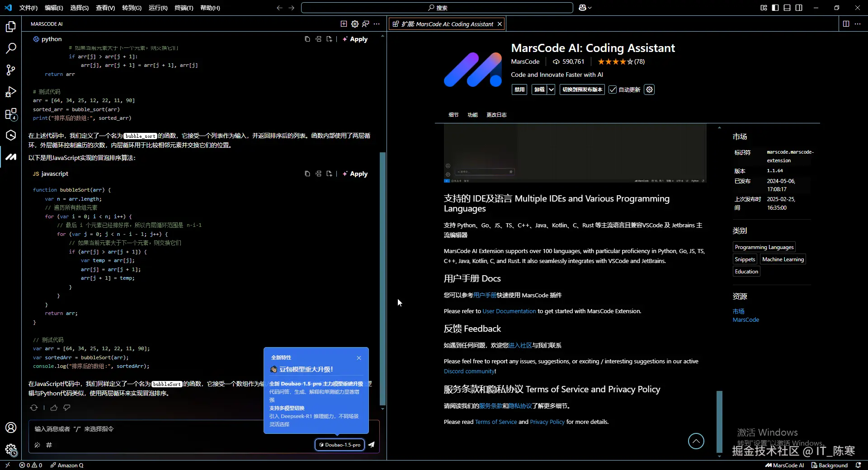Toggle the bottom panel layout
Image resolution: width=868 pixels, height=470 pixels.
point(787,8)
